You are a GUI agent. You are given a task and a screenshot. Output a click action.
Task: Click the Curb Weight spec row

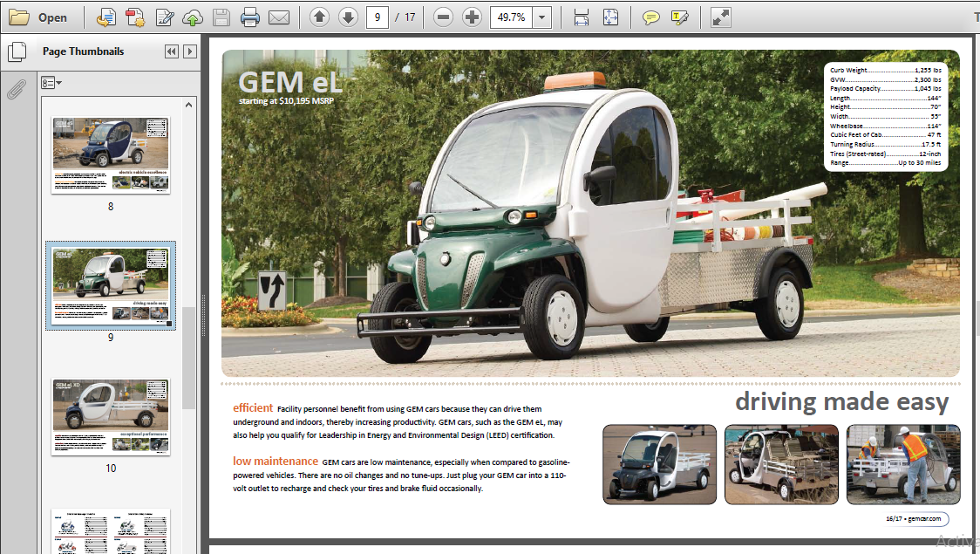coord(885,70)
